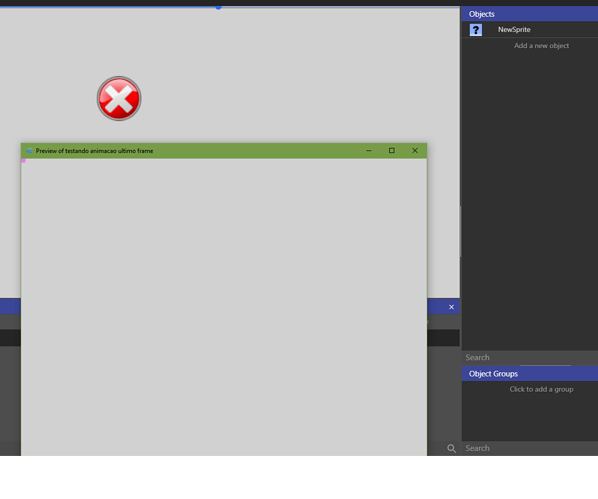Maximize the Preview window

pyautogui.click(x=392, y=151)
